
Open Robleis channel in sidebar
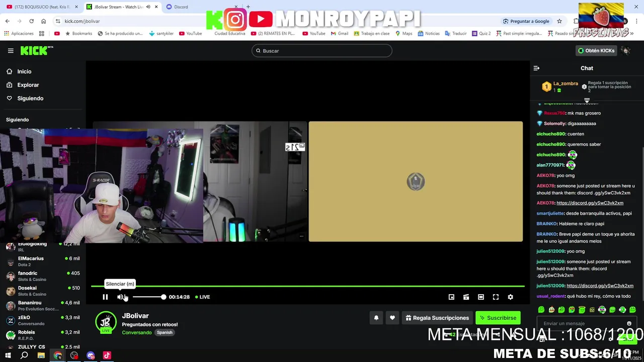(x=43, y=335)
